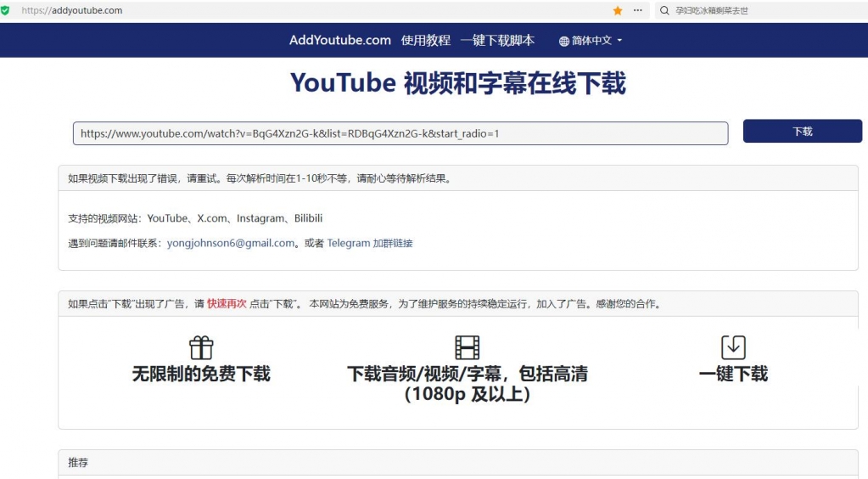Click the green shield security icon
The width and height of the screenshot is (868, 479).
[5, 10]
